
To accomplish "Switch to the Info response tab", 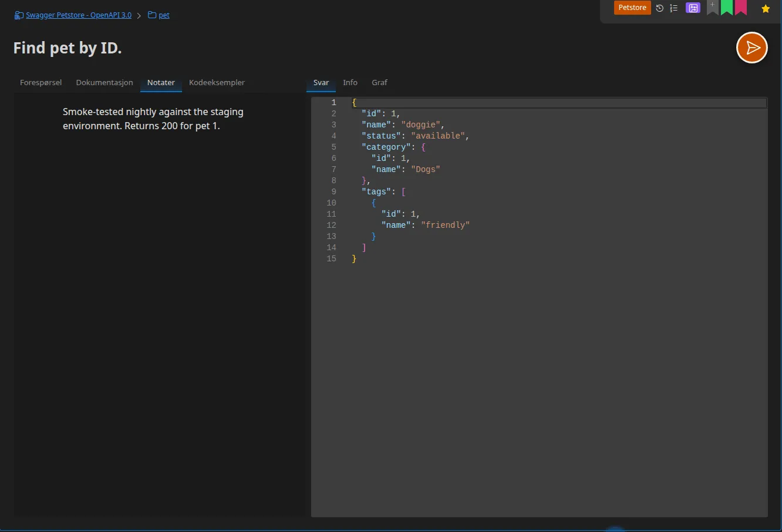I will point(350,83).
